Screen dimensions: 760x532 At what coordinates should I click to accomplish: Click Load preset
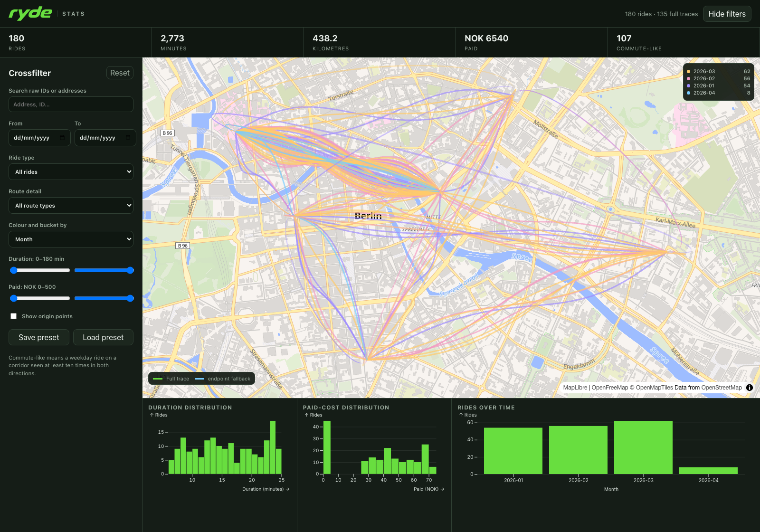(103, 337)
